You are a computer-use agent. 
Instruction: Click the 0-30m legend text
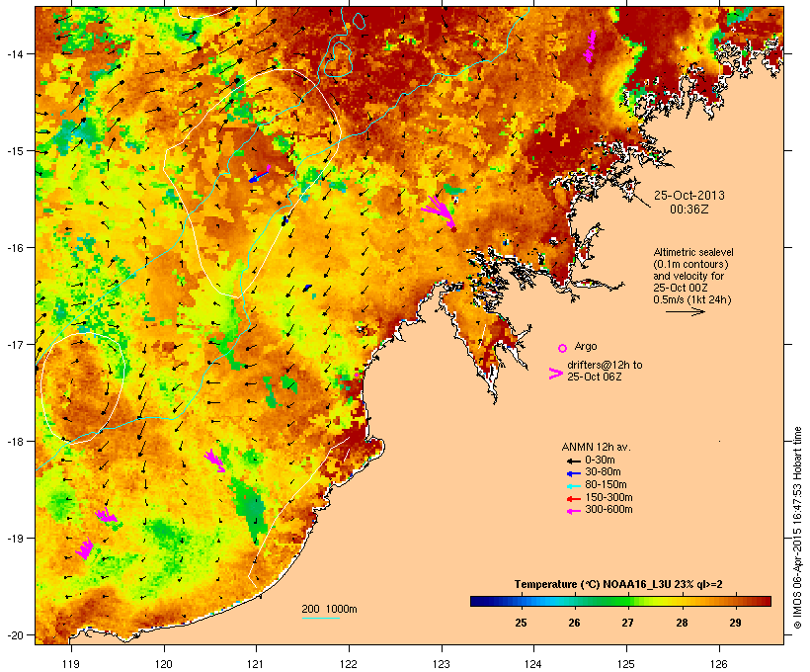point(600,461)
